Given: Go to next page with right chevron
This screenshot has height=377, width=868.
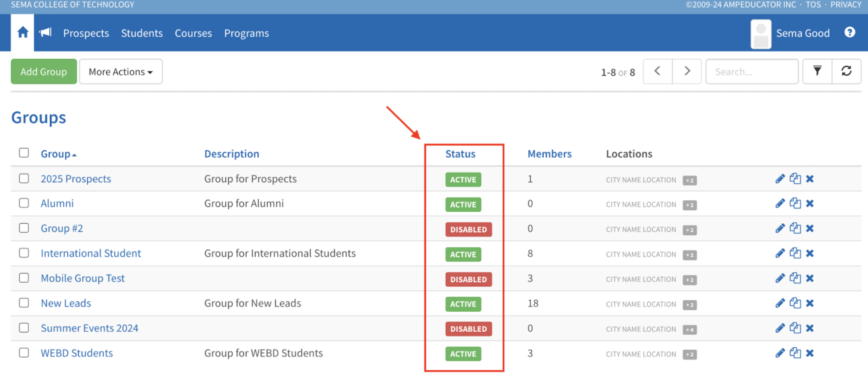Looking at the screenshot, I should pyautogui.click(x=687, y=71).
